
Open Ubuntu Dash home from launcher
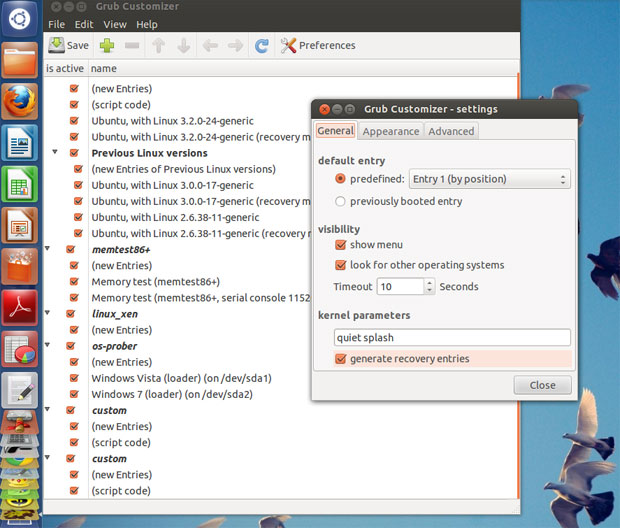pyautogui.click(x=20, y=18)
